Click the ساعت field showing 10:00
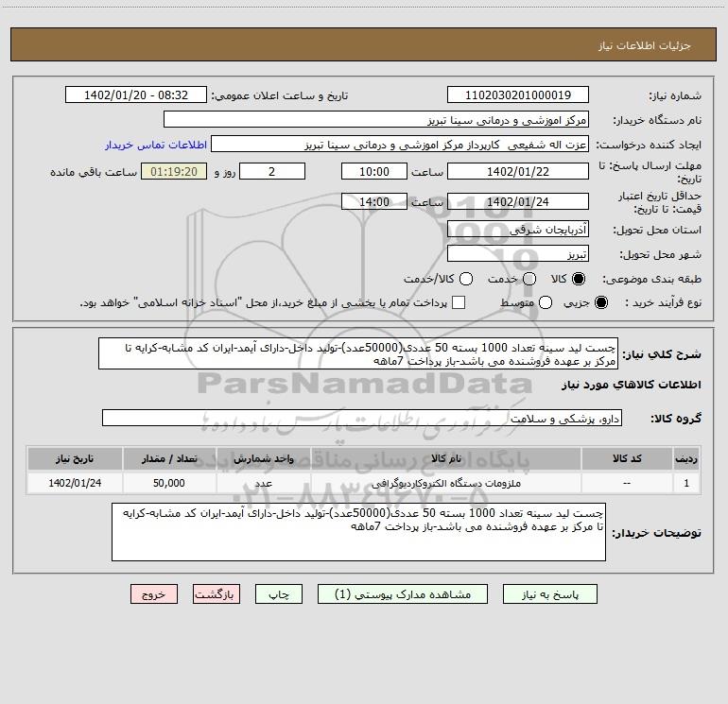 click(374, 171)
